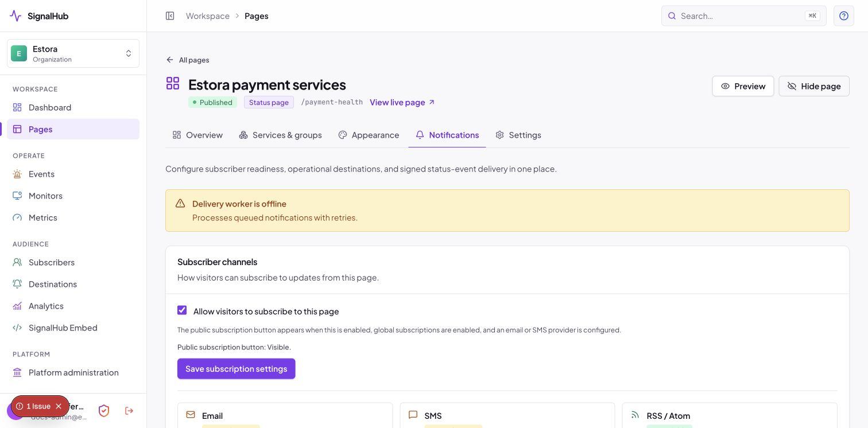Toggle Allow visitors to subscribe checkbox

[182, 310]
